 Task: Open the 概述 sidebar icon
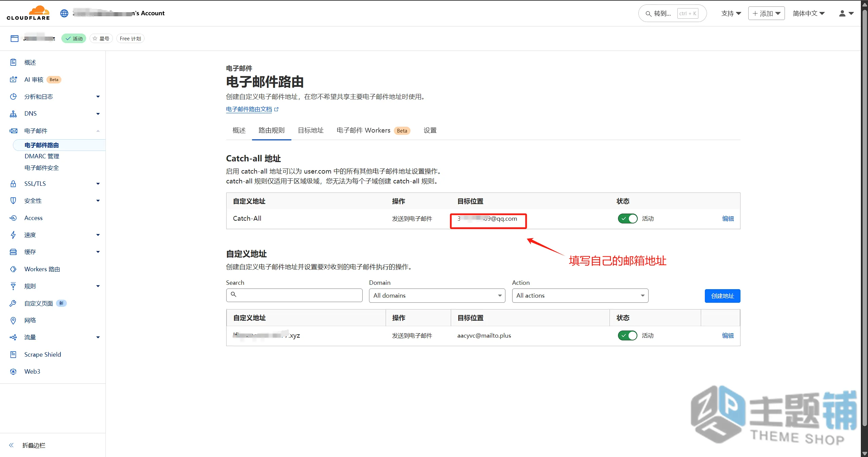(13, 62)
